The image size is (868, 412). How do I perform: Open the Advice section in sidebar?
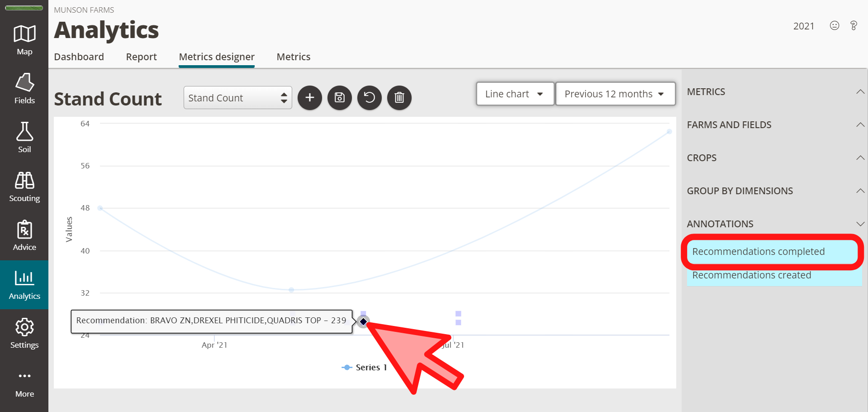pos(24,235)
